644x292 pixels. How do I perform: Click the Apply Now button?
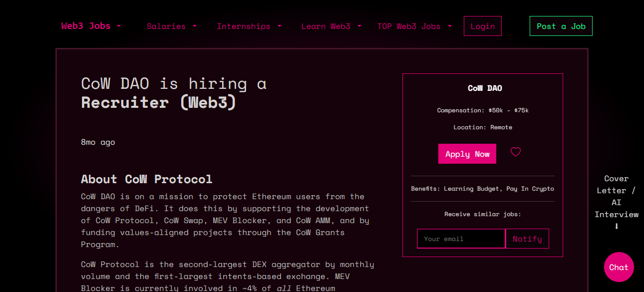pyautogui.click(x=467, y=154)
